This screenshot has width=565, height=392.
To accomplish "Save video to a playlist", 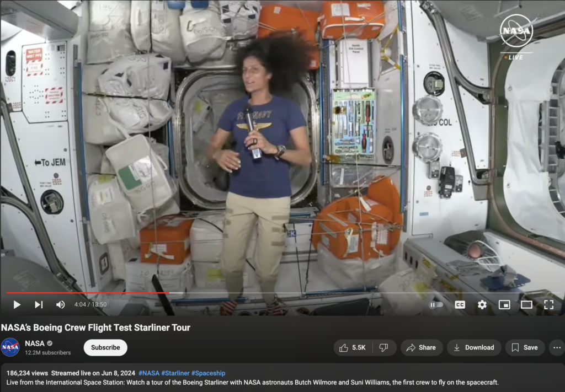I will 524,347.
